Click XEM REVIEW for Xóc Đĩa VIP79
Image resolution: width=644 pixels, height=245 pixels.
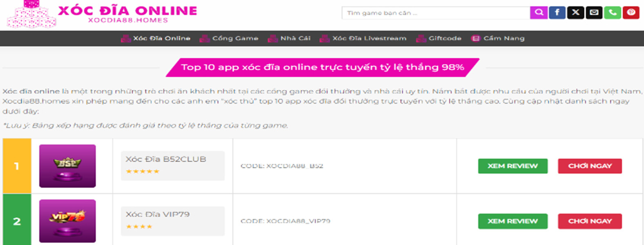[513, 221]
